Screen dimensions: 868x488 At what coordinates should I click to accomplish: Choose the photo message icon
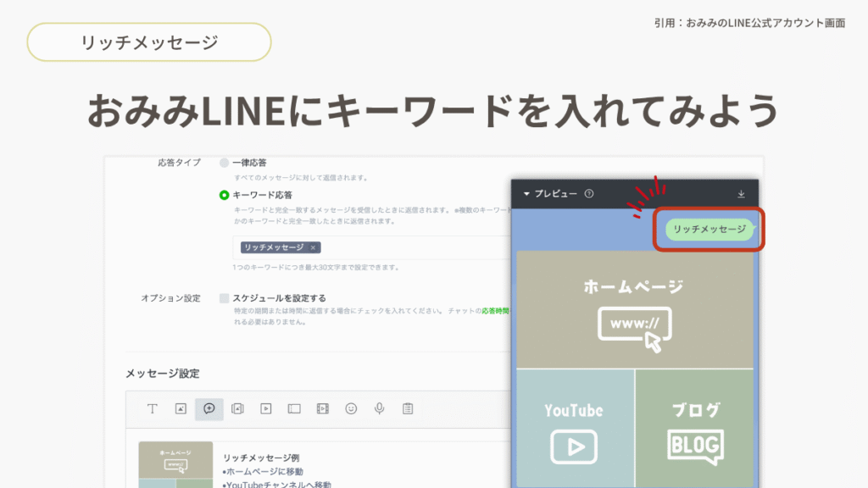[181, 408]
